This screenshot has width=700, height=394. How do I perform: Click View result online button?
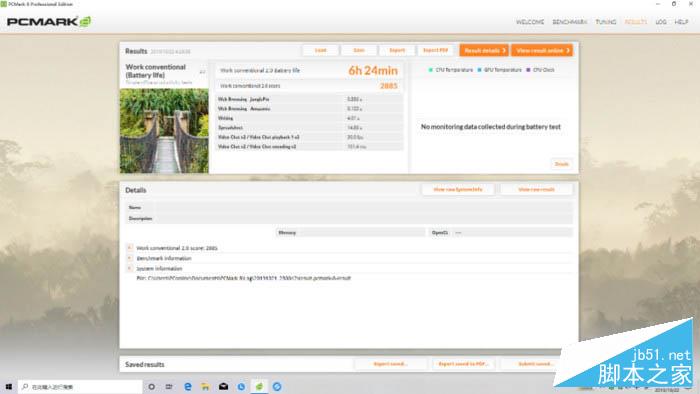pos(542,50)
